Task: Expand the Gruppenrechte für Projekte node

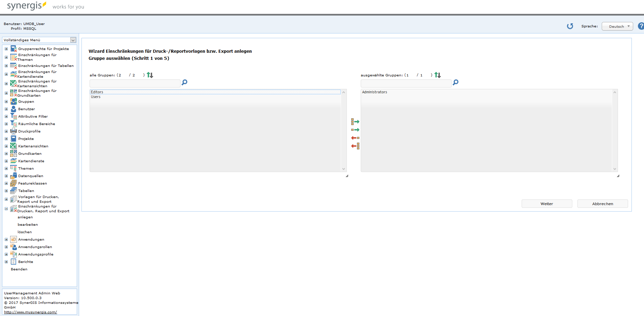Action: [x=6, y=49]
